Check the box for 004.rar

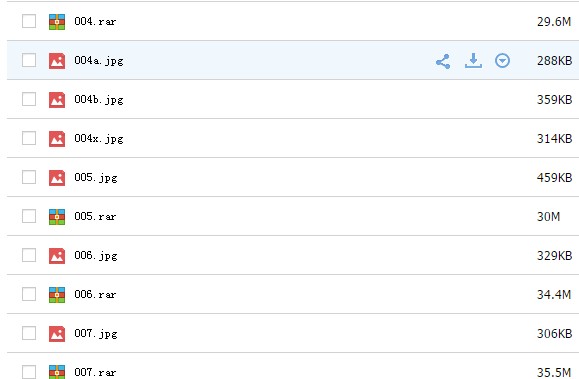(29, 21)
